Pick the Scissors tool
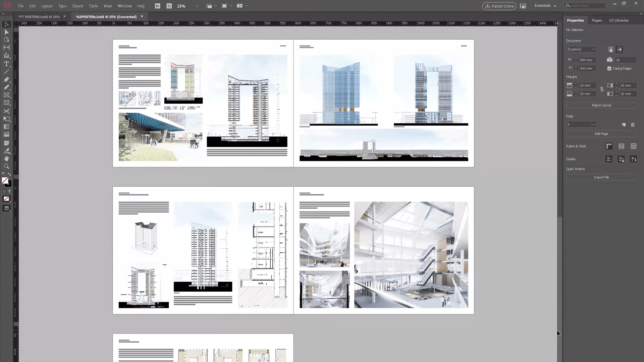 click(6, 111)
